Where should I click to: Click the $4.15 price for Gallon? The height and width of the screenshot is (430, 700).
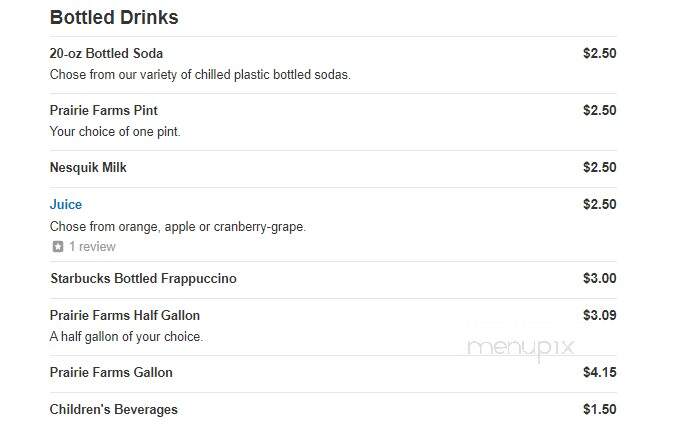[x=600, y=372]
